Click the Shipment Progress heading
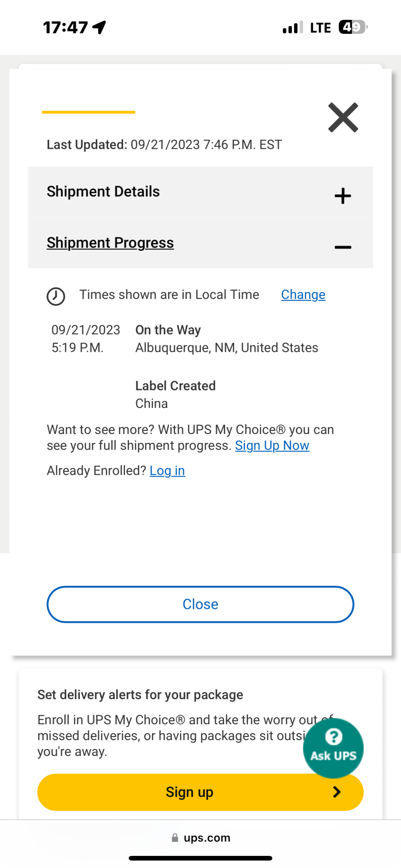The image size is (401, 868). (110, 243)
